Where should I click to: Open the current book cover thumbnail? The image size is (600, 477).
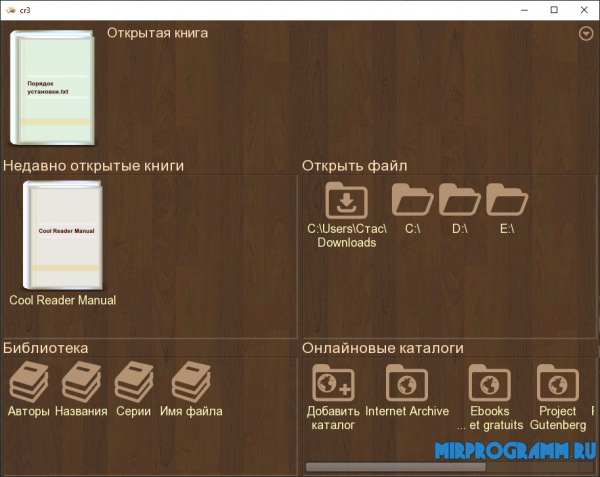[x=52, y=88]
